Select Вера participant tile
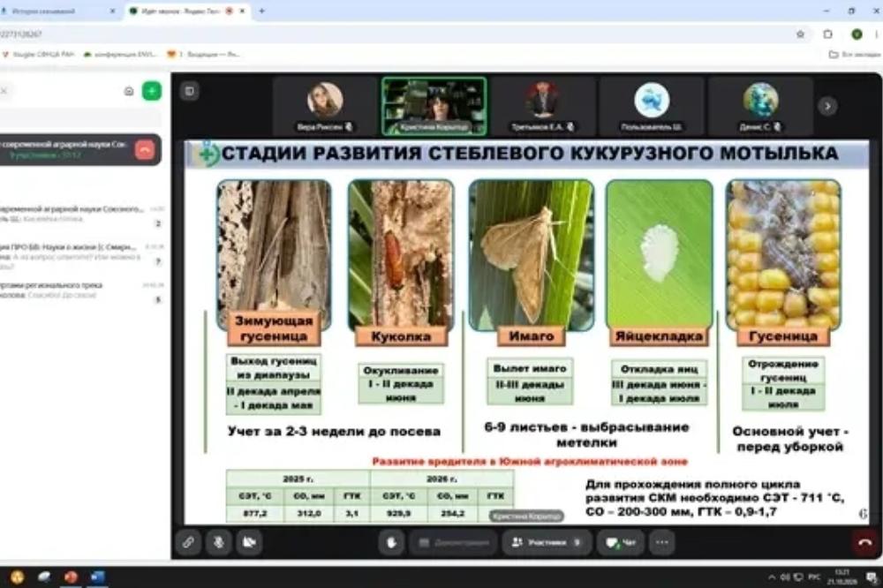 [325, 107]
